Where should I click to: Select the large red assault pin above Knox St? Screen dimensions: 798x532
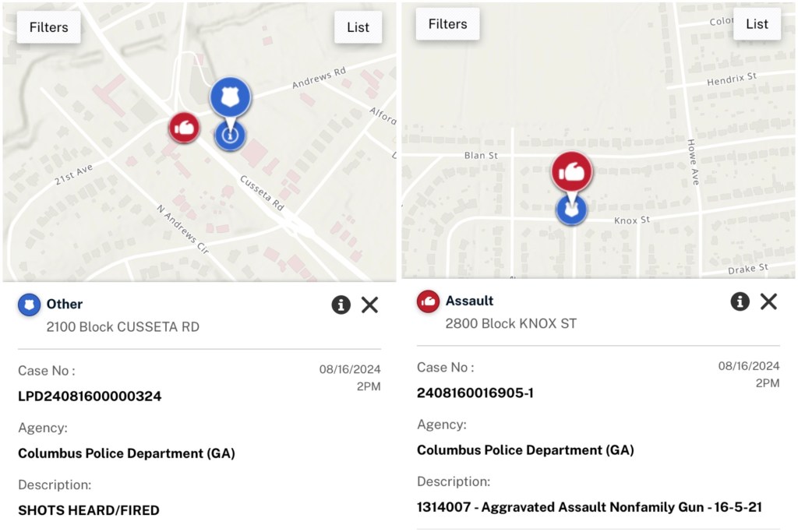572,172
